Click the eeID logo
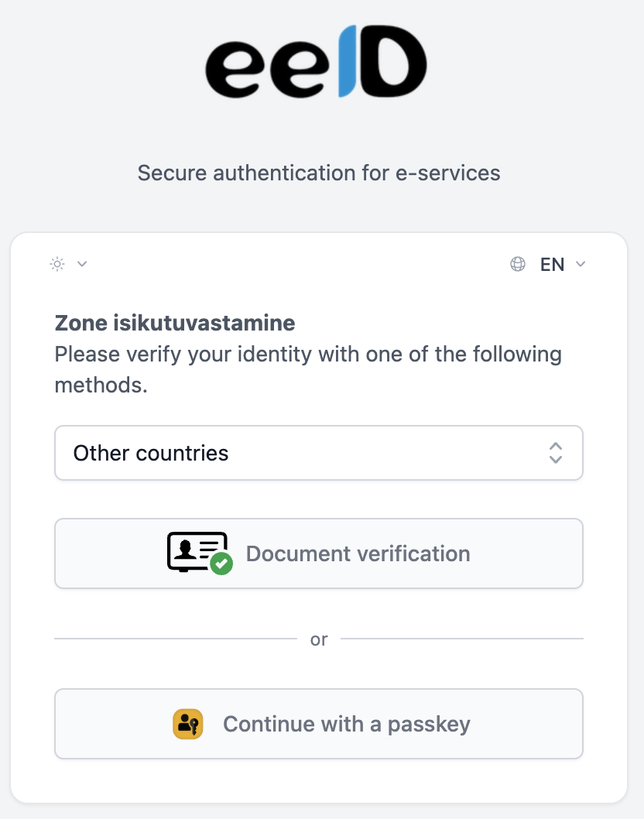Image resolution: width=644 pixels, height=819 pixels. coord(316,62)
